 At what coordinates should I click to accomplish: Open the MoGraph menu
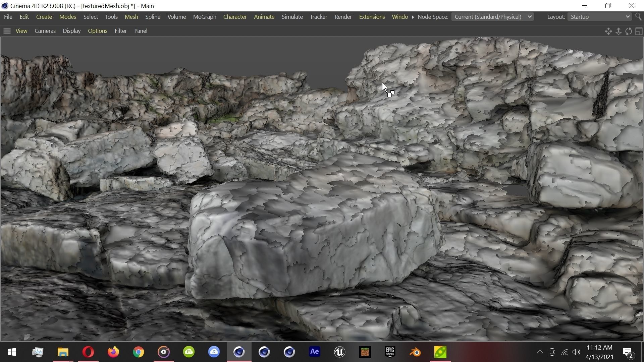click(x=205, y=17)
